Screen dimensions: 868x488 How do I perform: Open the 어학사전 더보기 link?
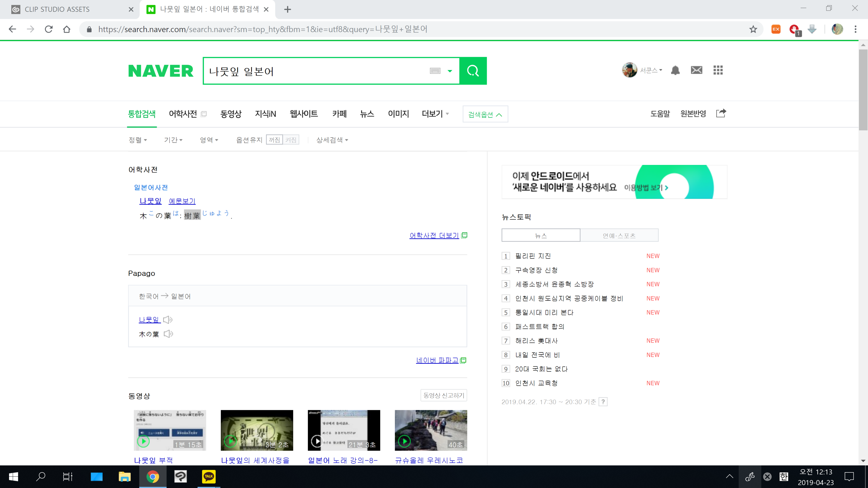[434, 235]
